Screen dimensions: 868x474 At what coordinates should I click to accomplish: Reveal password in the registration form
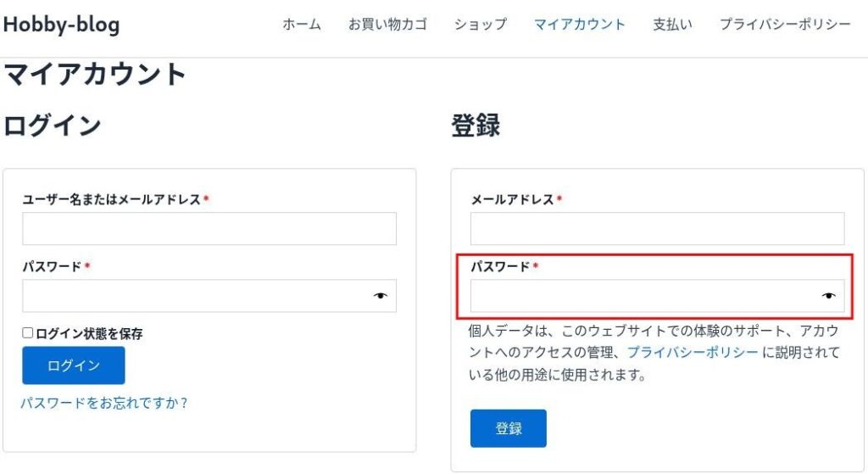pyautogui.click(x=828, y=296)
